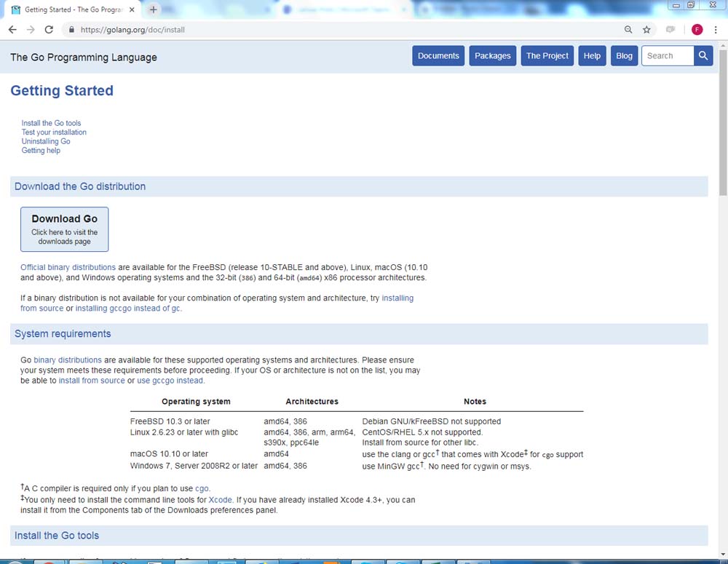Screen dimensions: 728x564
Task: Select Debian GNU/kFreeBSD not supported note
Action: point(431,421)
